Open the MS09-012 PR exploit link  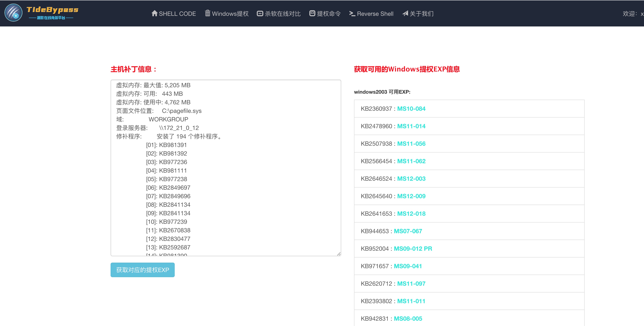click(x=413, y=249)
